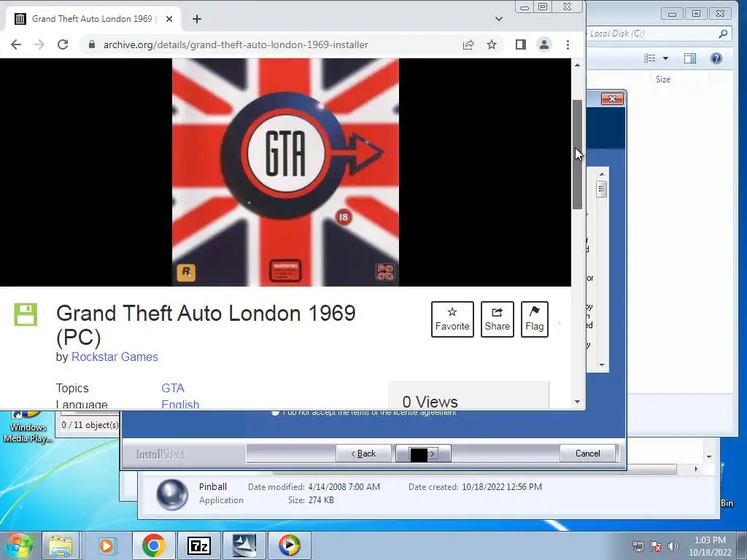Open Action Center flag tray icon

[656, 546]
